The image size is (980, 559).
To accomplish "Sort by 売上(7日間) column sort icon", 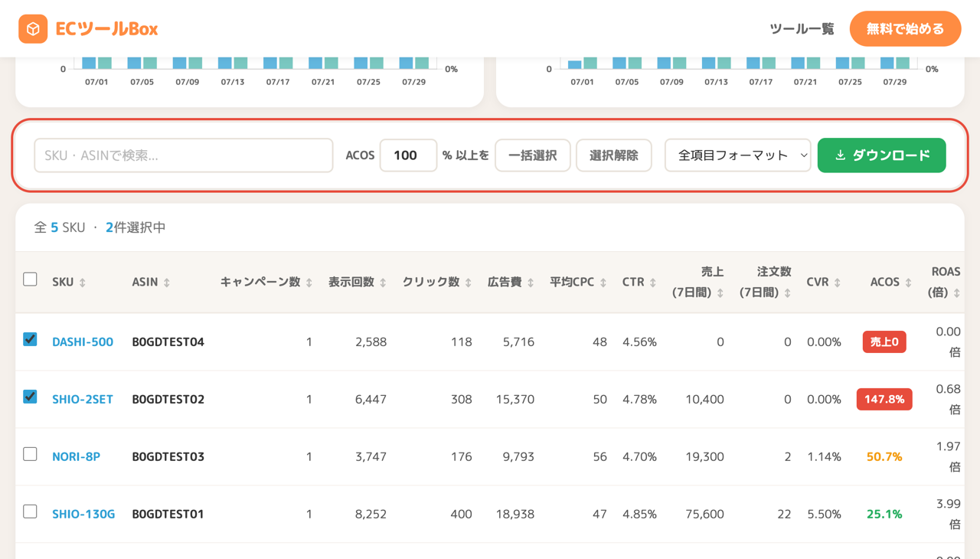I will click(x=720, y=293).
